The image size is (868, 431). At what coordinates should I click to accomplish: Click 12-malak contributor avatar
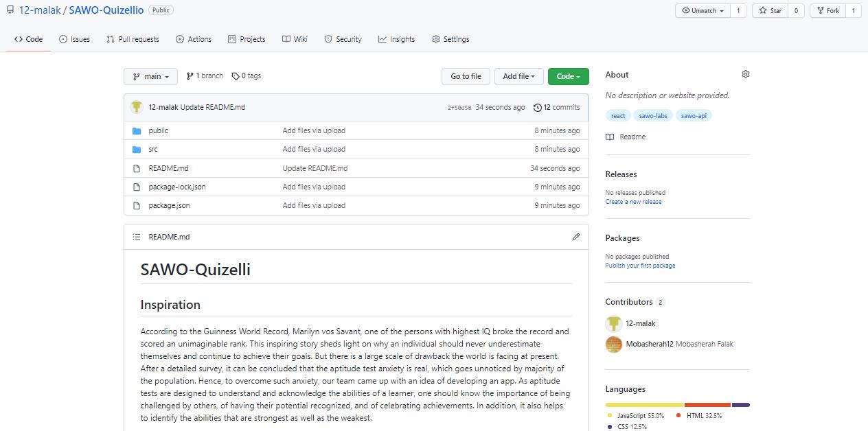(613, 323)
